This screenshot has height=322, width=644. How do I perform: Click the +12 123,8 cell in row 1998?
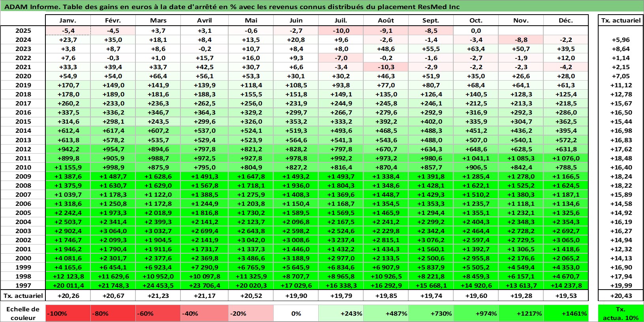(x=68, y=276)
